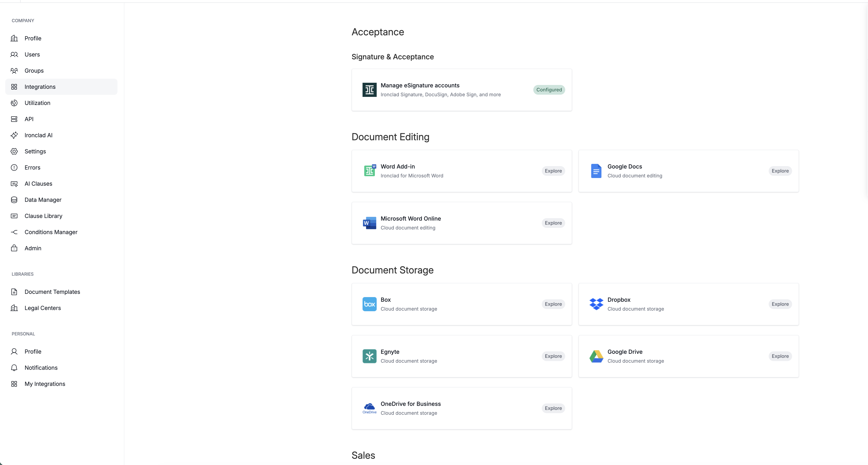Click the Conditions Manager branch icon
The width and height of the screenshot is (868, 465).
pyautogui.click(x=14, y=232)
